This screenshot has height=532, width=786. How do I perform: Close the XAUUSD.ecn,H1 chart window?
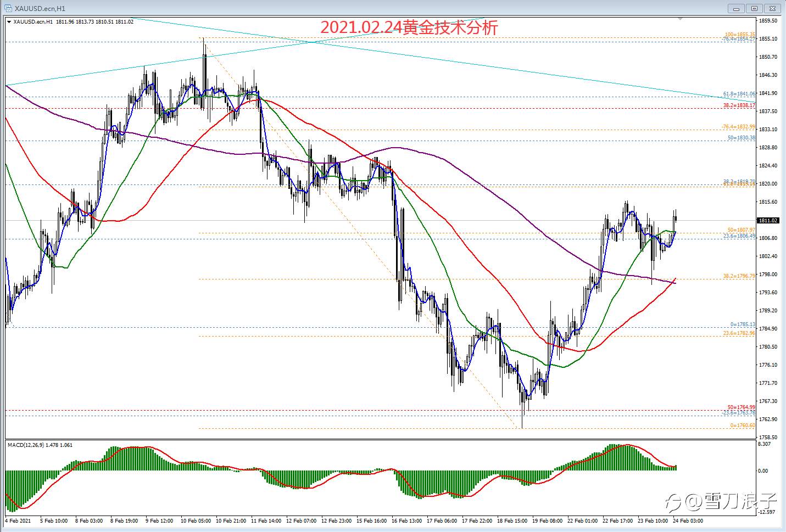point(772,8)
